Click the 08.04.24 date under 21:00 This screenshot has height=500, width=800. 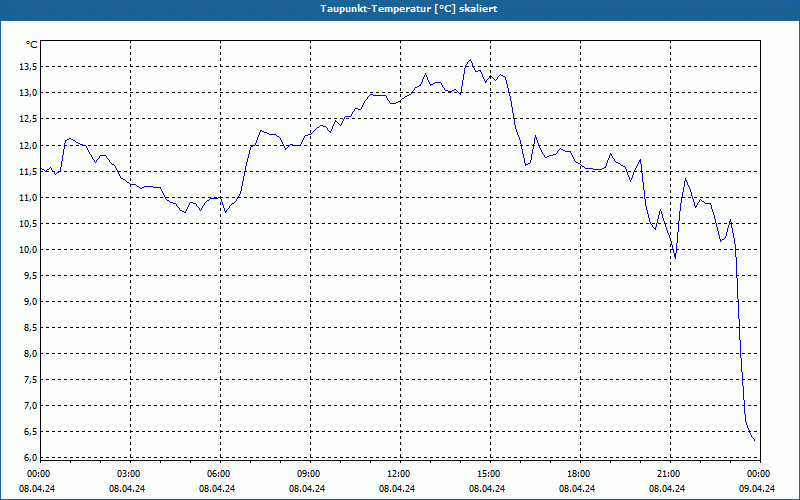[667, 489]
